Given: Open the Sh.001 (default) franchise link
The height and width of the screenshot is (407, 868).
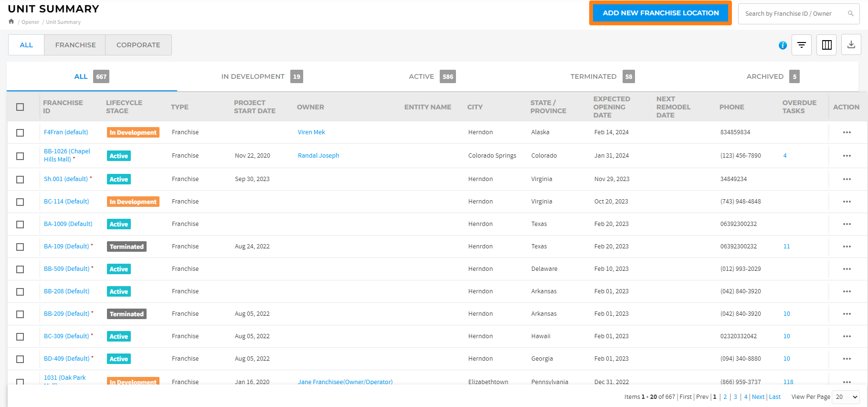Looking at the screenshot, I should (x=66, y=179).
